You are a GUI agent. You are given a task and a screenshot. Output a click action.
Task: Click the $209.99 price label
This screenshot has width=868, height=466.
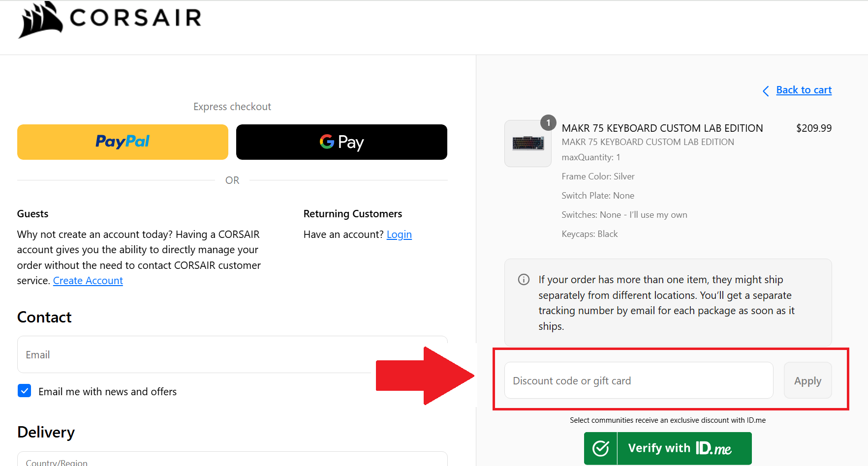(814, 128)
